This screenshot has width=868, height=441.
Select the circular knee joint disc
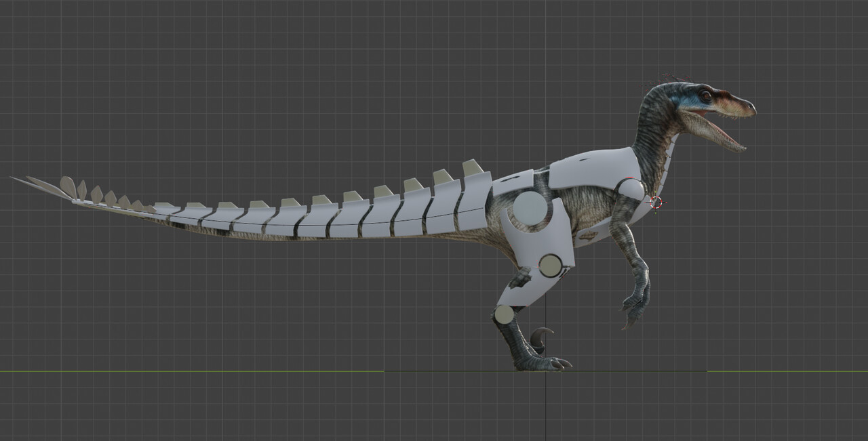tap(550, 266)
